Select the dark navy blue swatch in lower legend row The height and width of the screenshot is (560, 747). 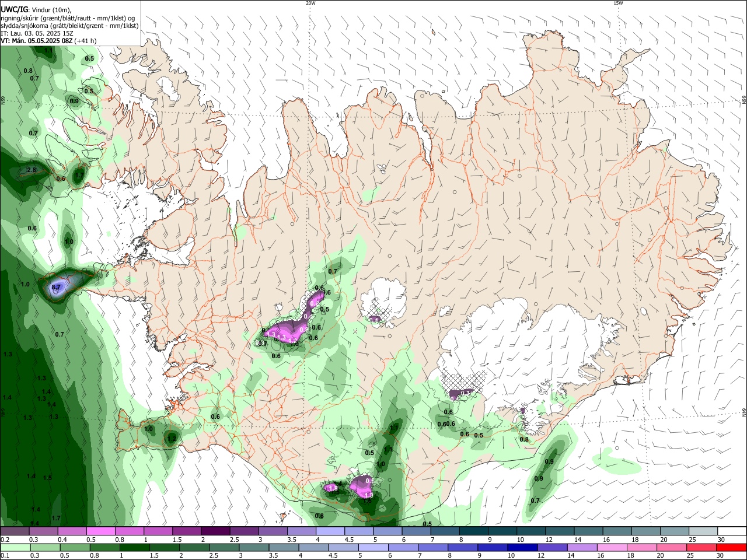coord(522,548)
